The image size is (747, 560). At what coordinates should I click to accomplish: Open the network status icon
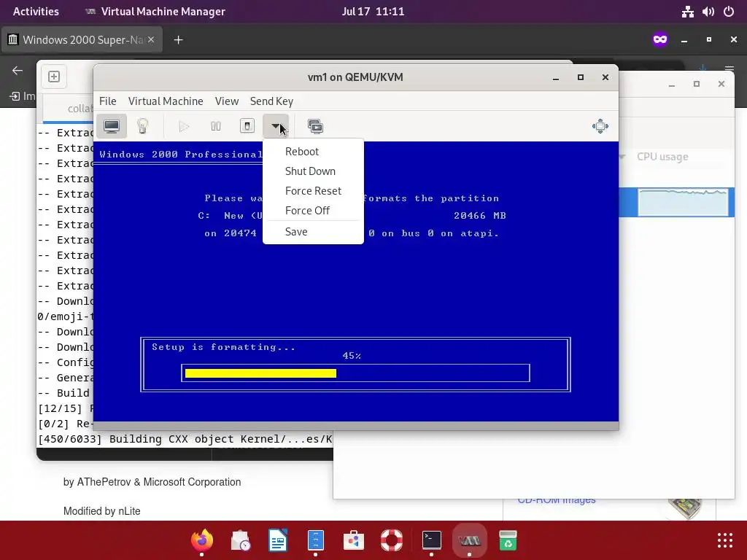click(x=687, y=12)
